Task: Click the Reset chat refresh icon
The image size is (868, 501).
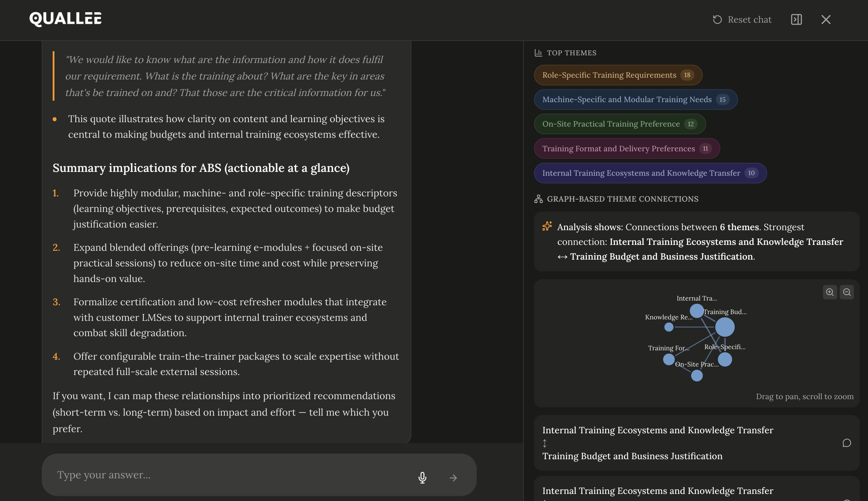Action: pos(717,20)
